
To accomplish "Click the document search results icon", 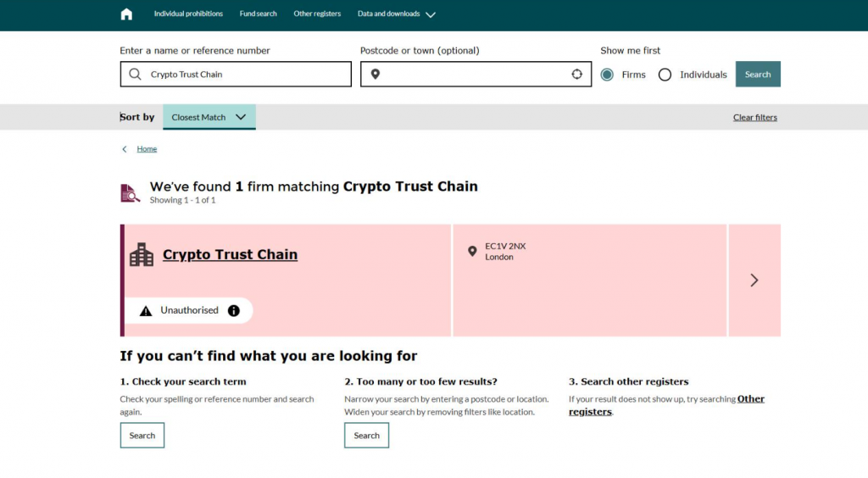I will click(x=130, y=193).
